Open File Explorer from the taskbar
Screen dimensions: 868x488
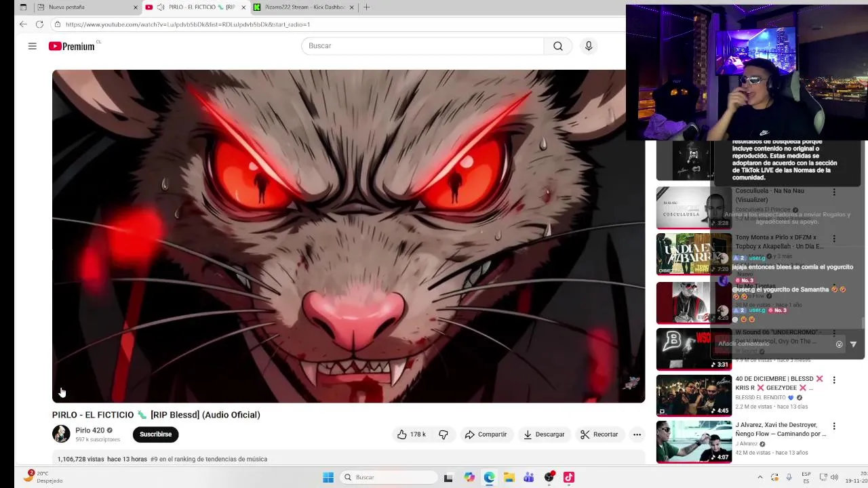tap(509, 477)
